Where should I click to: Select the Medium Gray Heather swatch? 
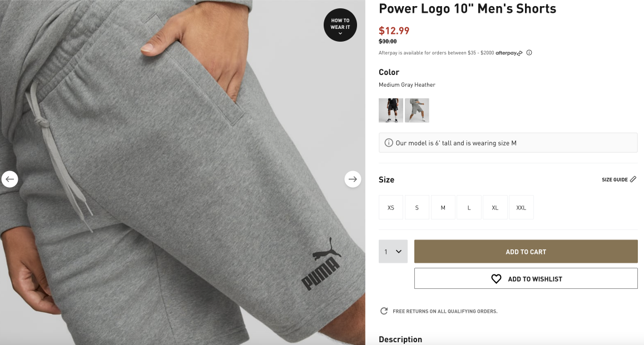pos(417,111)
